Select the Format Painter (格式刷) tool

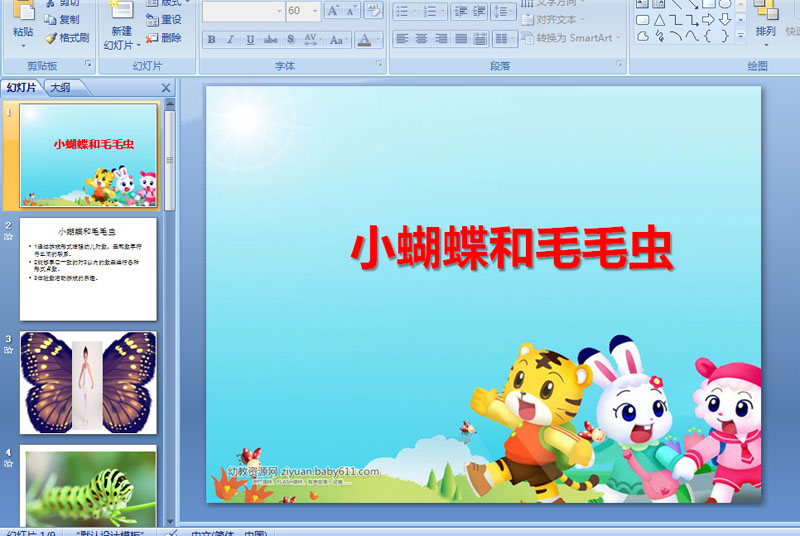coord(66,38)
